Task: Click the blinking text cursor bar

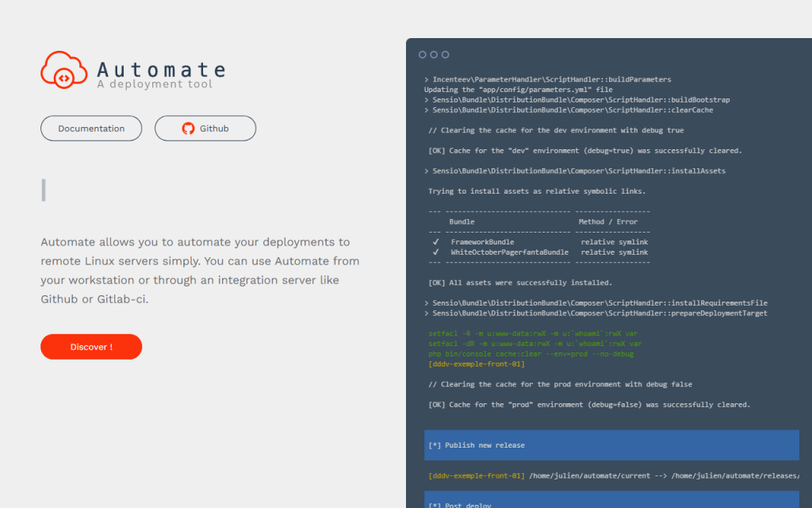Action: click(x=44, y=190)
